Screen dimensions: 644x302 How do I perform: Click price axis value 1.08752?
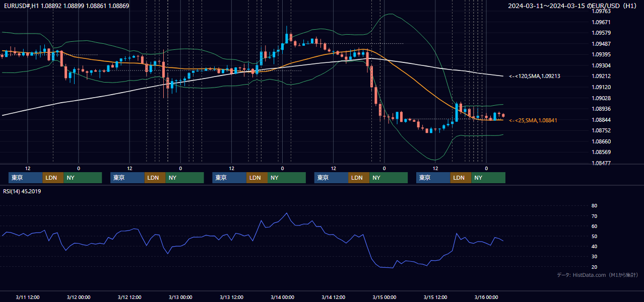click(x=601, y=130)
